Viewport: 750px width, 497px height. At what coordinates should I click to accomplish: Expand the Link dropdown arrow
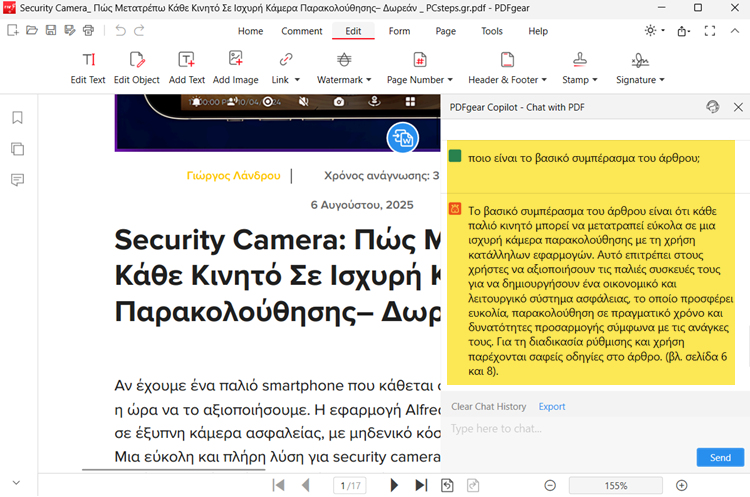[x=297, y=80]
